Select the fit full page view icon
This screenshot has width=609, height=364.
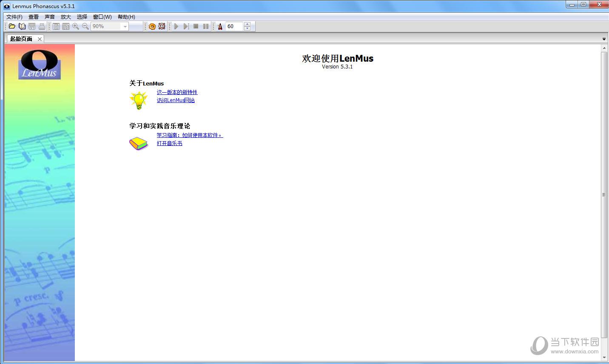56,26
